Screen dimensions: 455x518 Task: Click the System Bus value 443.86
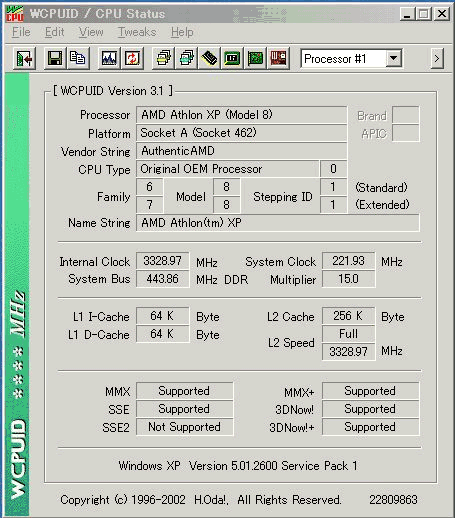[x=163, y=279]
